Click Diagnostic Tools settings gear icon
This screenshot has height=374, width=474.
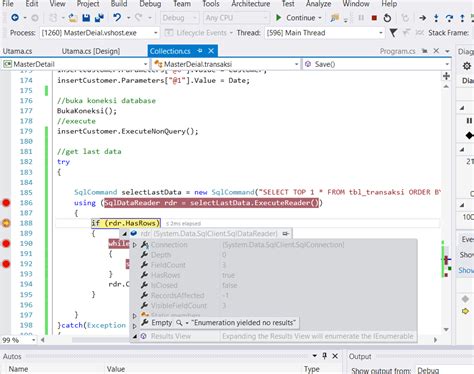[467, 66]
